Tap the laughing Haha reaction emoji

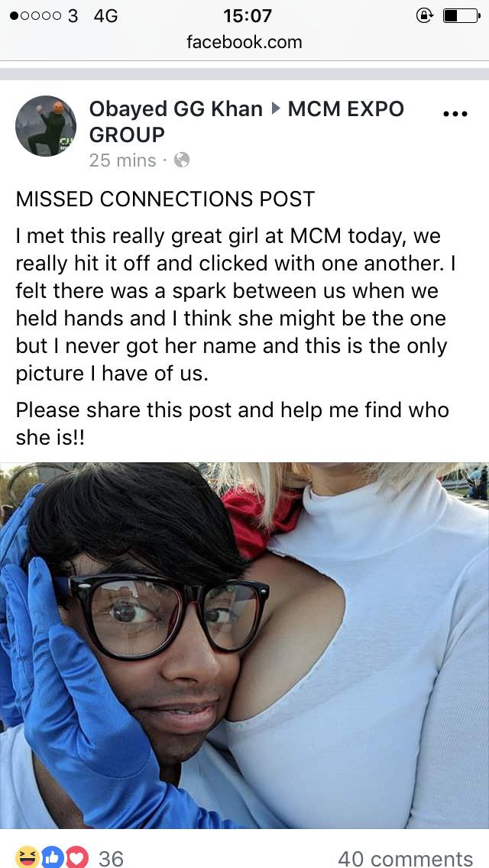25,857
